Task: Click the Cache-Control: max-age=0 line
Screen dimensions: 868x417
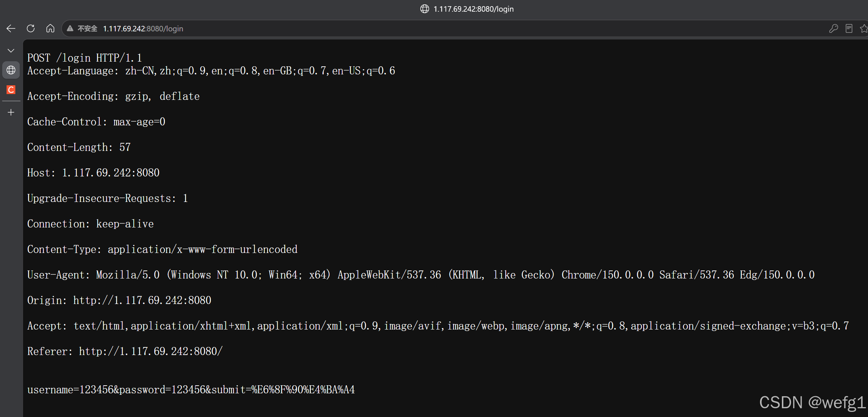Action: [96, 122]
